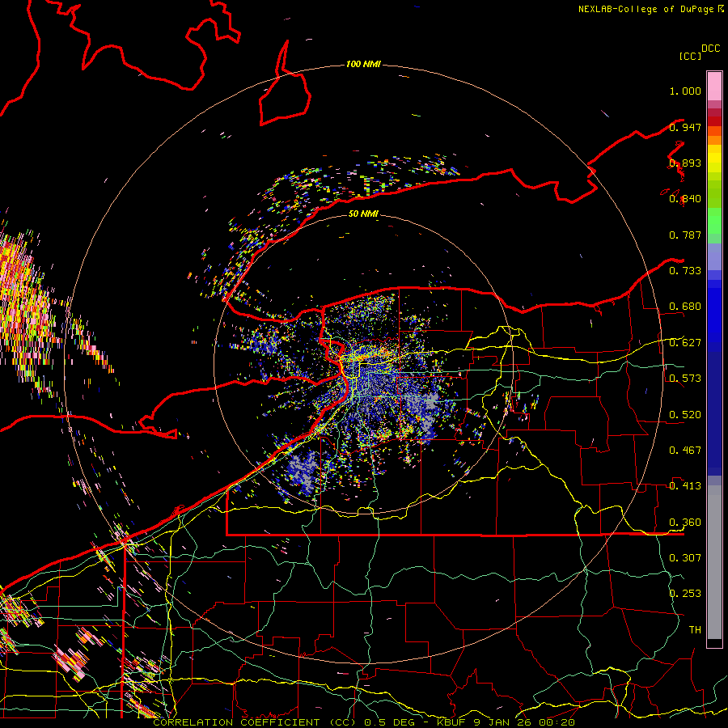728x728 pixels.
Task: Click the 0.413 value on the color scale
Action: [685, 485]
